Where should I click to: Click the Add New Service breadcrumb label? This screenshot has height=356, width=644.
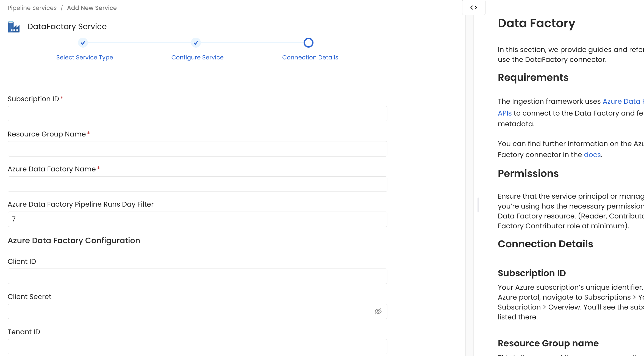point(91,8)
